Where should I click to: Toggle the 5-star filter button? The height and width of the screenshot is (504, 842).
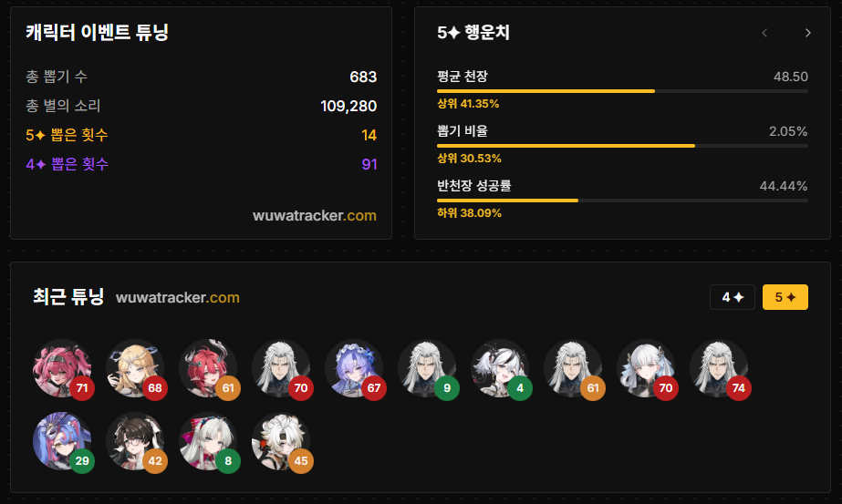tap(785, 297)
